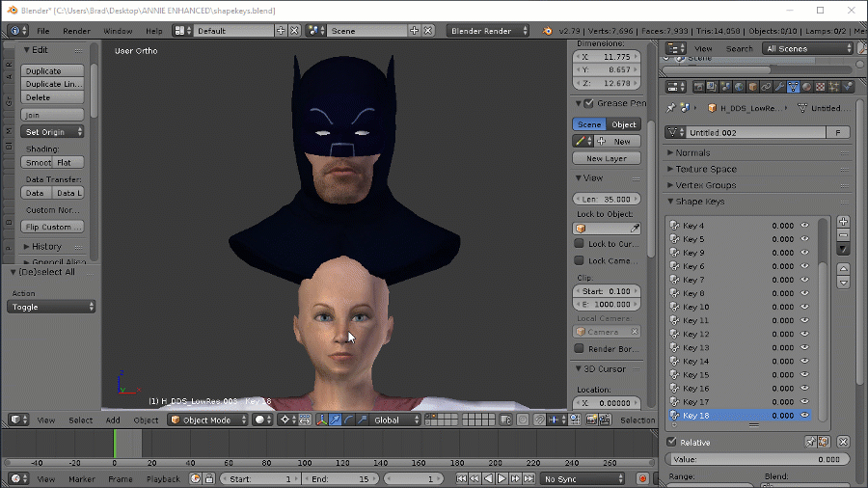Open the Window menu in top bar

point(118,31)
